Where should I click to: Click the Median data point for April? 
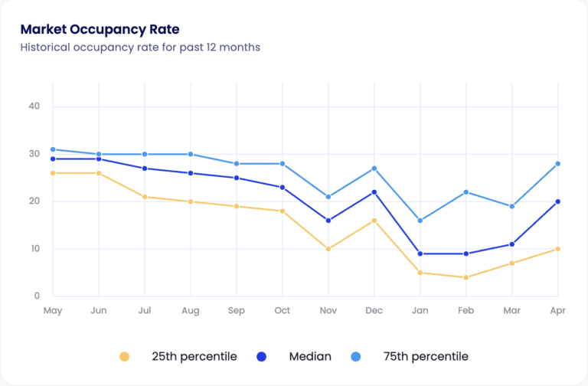[x=558, y=201]
